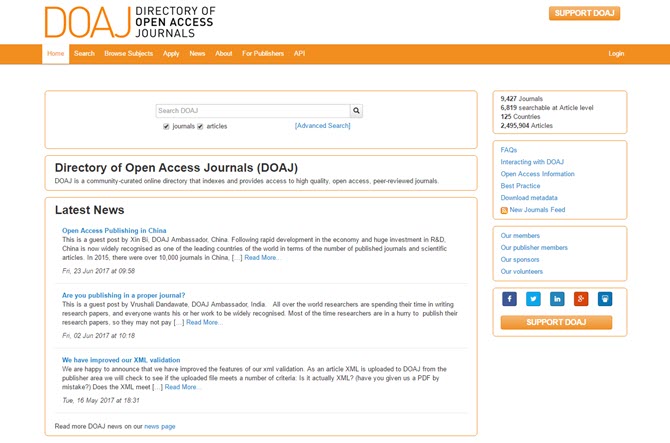This screenshot has height=443, width=670.
Task: Open the API navigation item
Action: [299, 54]
